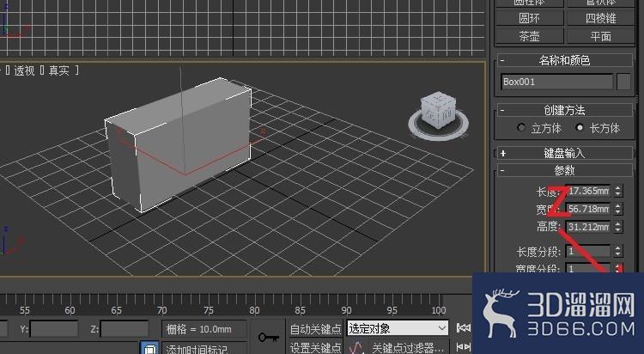
Task: Click the 四棱锥 primitive button
Action: (600, 19)
